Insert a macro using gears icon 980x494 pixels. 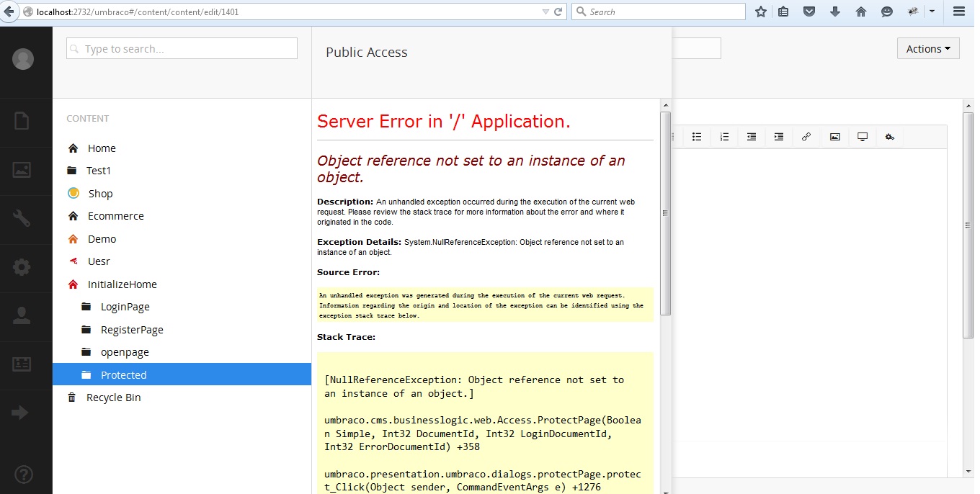click(x=890, y=137)
